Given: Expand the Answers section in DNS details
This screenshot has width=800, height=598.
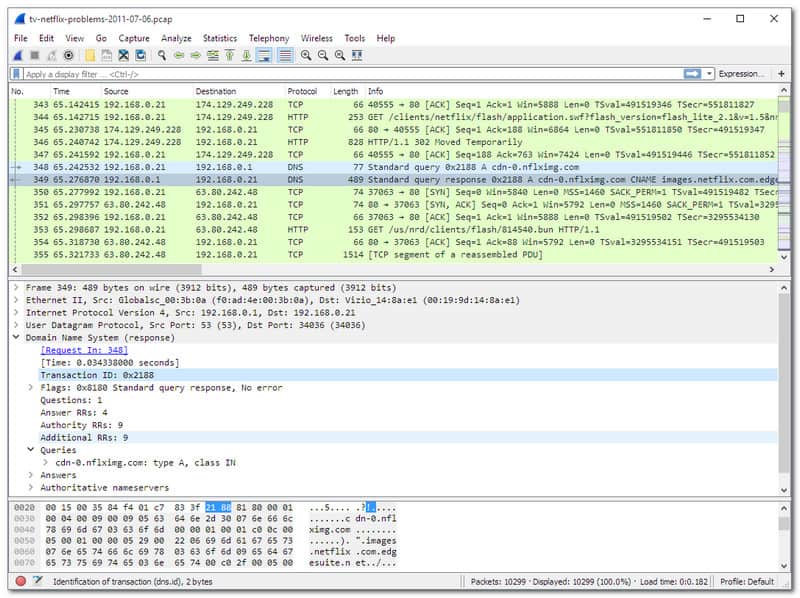Looking at the screenshot, I should pos(31,475).
